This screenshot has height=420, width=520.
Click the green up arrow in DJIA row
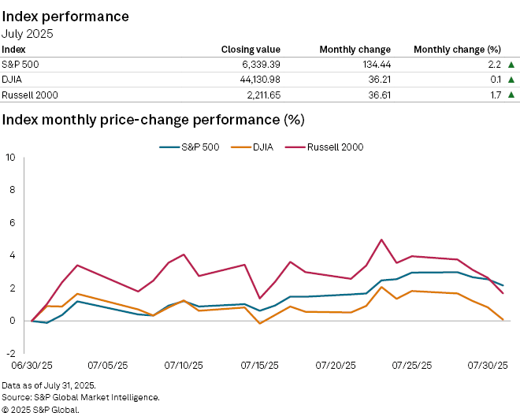(x=511, y=80)
